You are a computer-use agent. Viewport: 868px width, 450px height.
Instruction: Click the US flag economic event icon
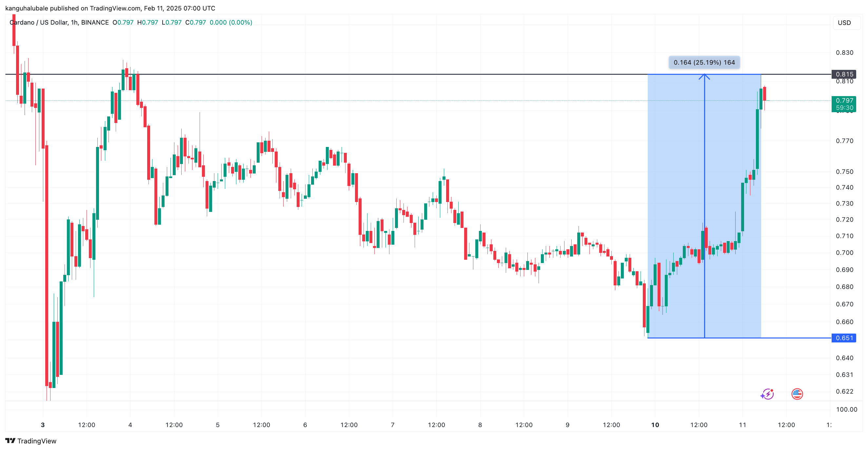[797, 394]
